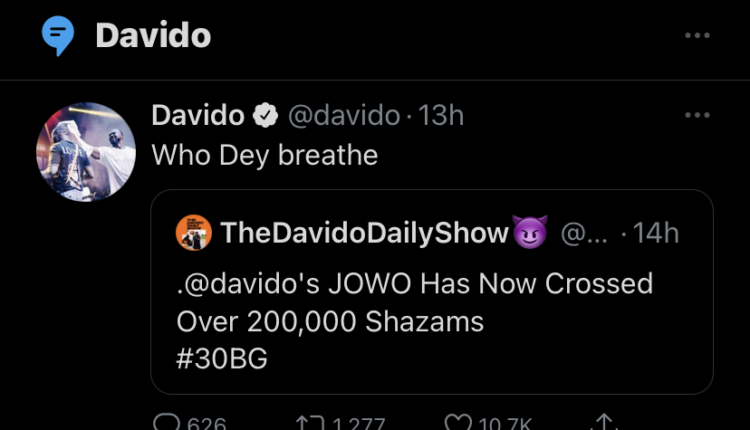Image resolution: width=750 pixels, height=430 pixels.
Task: Click TheDavidoDailyShow small avatar icon
Action: [x=194, y=234]
